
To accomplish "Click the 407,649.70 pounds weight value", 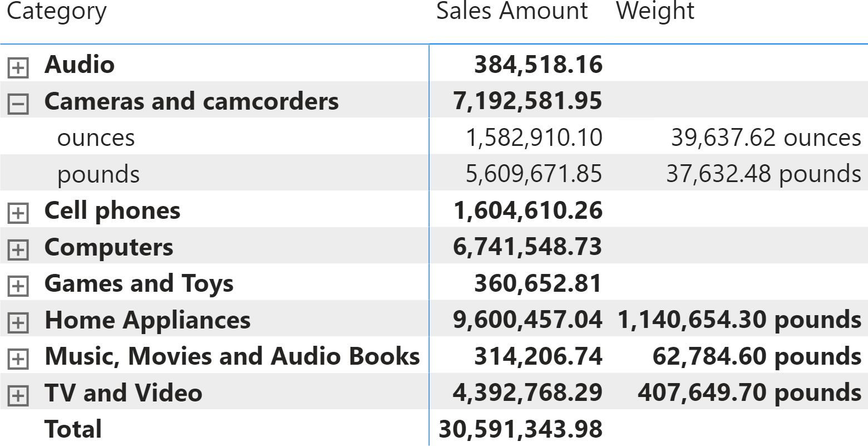I will tap(749, 393).
